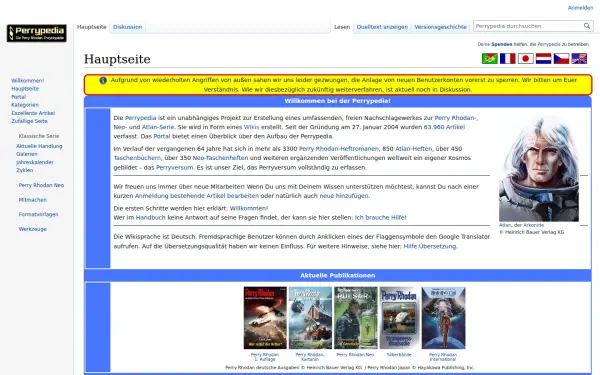Open the Hauptseite tab
The width and height of the screenshot is (600, 375).
(91, 27)
